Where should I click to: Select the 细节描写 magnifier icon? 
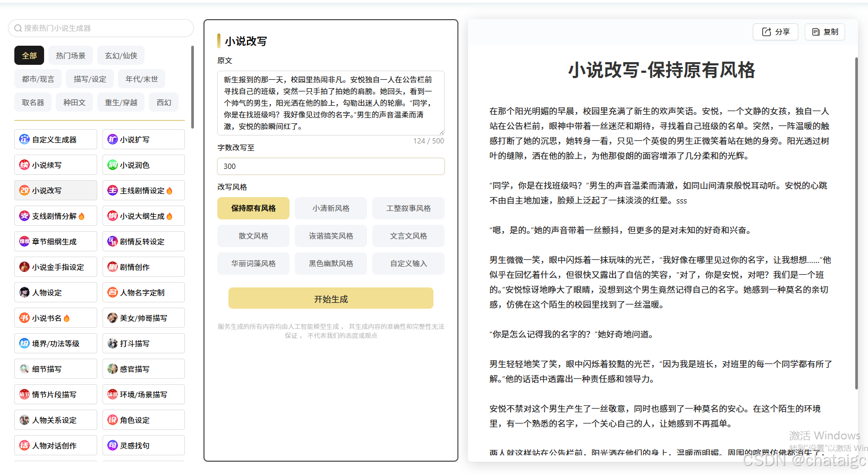(24, 369)
